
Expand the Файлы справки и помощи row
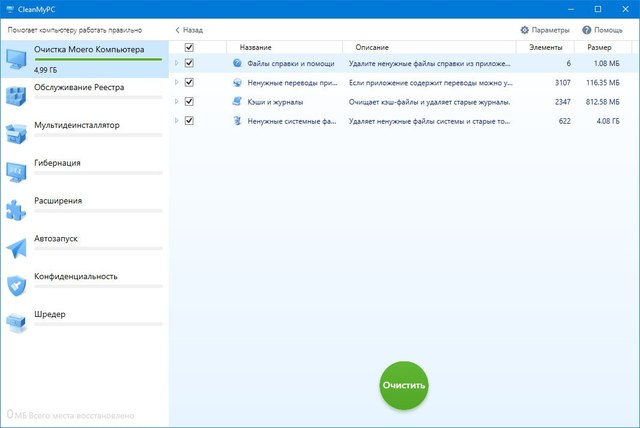(x=177, y=63)
